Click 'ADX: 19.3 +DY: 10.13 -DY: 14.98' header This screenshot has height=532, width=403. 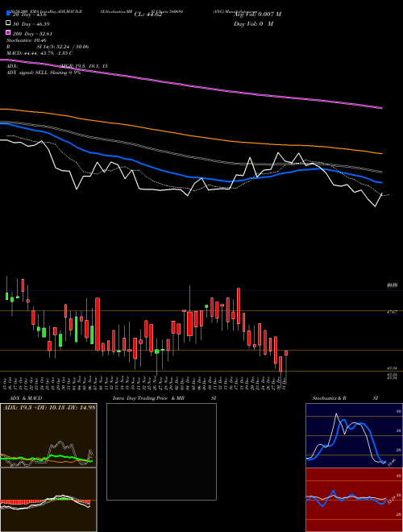click(x=49, y=407)
